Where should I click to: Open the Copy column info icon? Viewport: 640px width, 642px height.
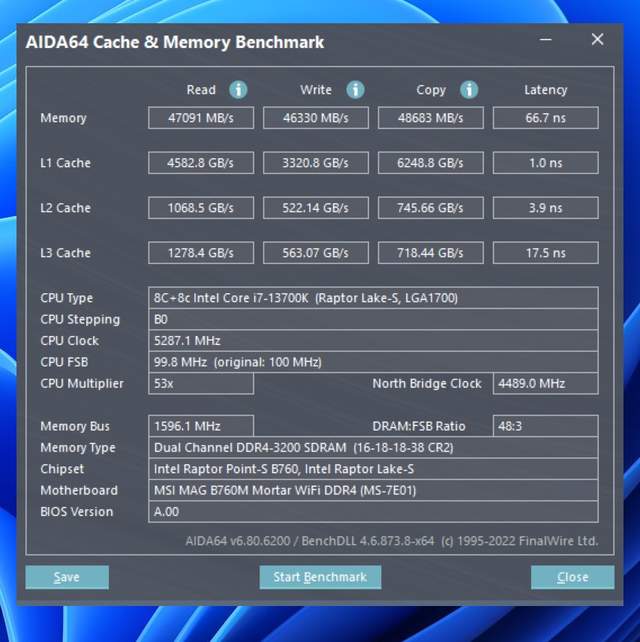click(469, 90)
